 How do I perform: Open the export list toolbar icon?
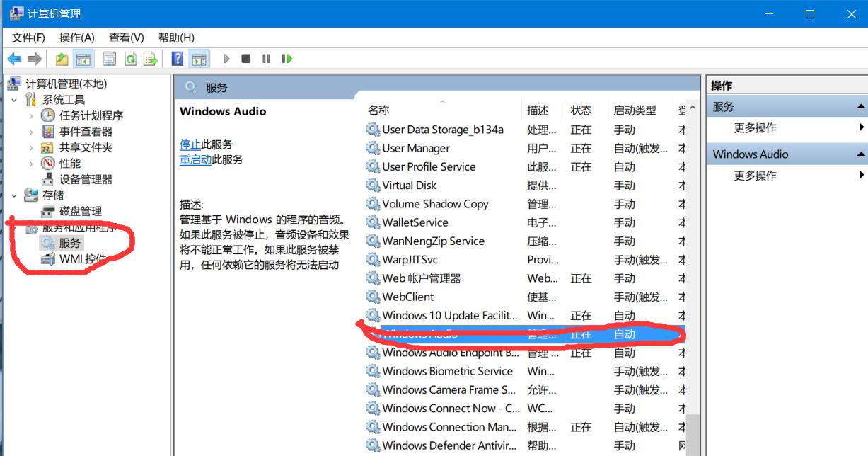coord(150,58)
